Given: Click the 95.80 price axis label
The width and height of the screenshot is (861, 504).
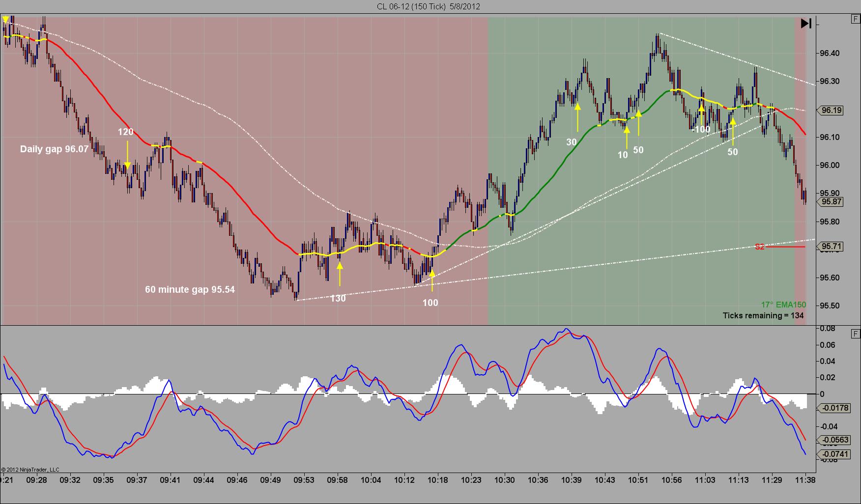Looking at the screenshot, I should point(830,222).
